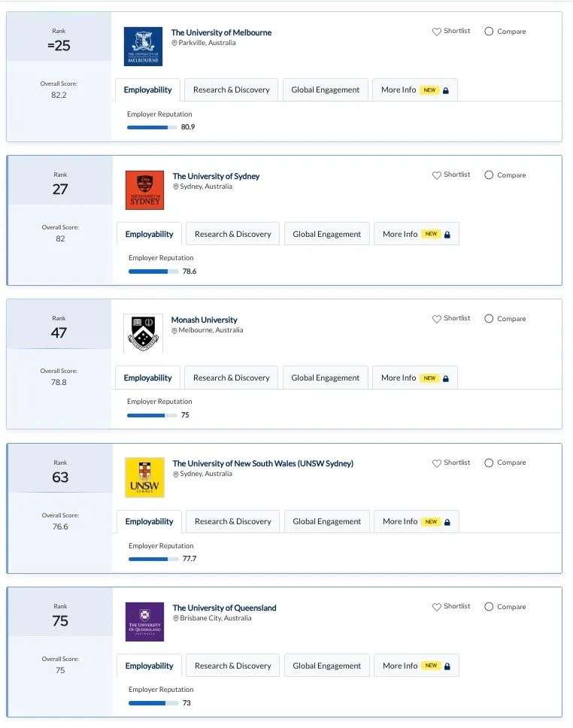The height and width of the screenshot is (728, 573).
Task: Click the heart icon for University of Queensland
Action: (x=436, y=607)
